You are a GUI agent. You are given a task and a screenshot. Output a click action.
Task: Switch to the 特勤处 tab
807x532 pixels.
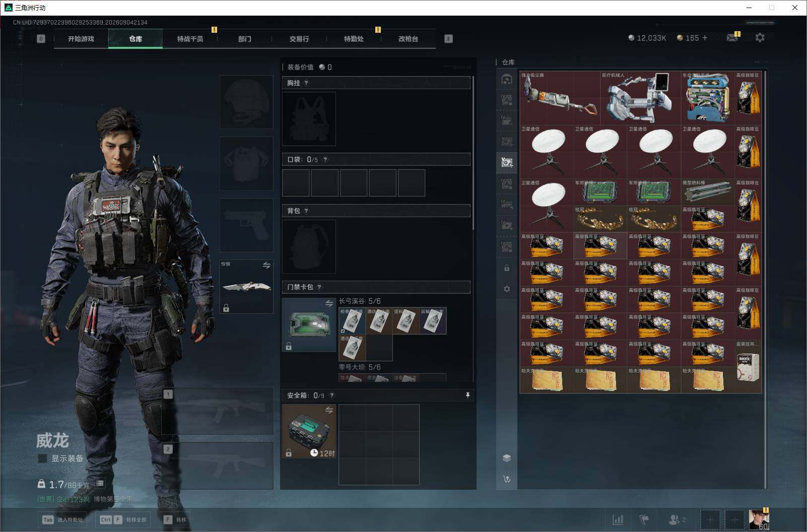pos(354,39)
